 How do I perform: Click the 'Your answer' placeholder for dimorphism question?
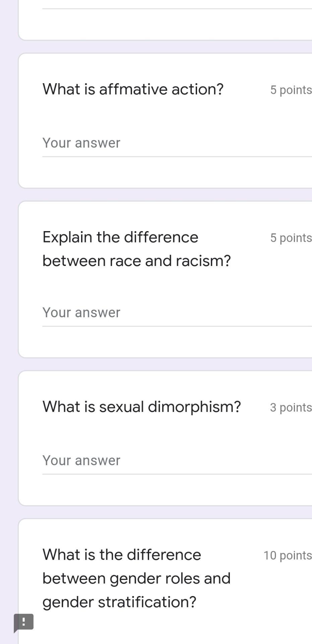click(81, 460)
